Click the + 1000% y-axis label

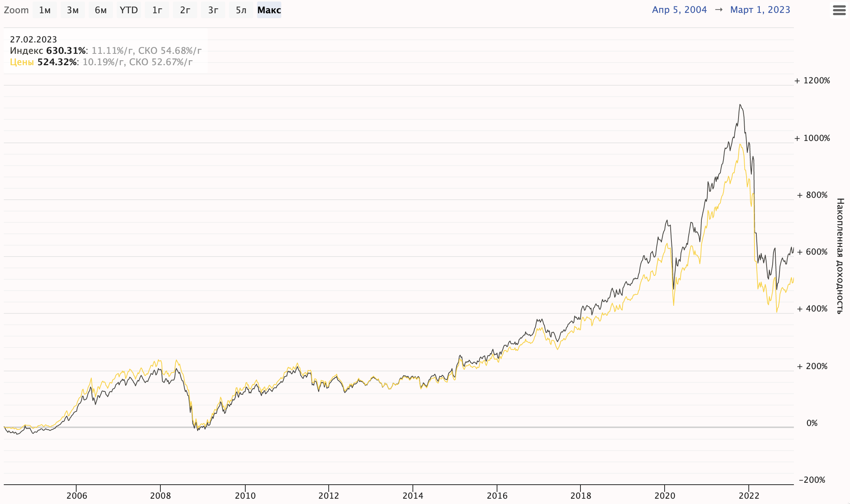812,138
